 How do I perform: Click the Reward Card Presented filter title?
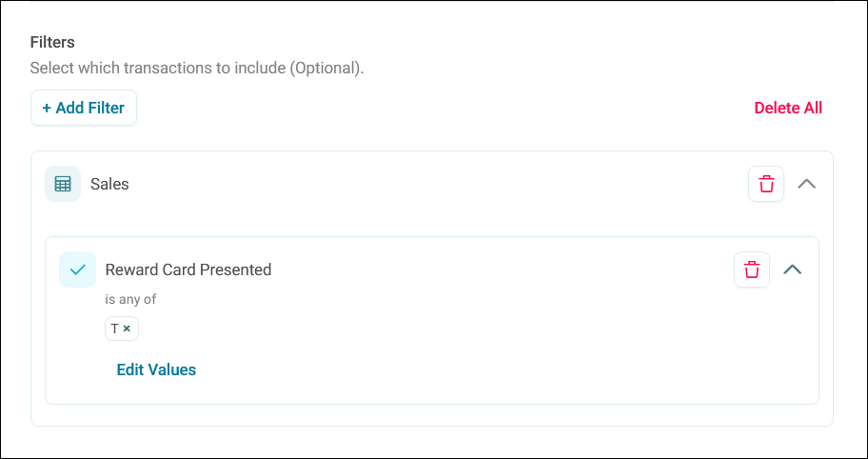pyautogui.click(x=188, y=269)
